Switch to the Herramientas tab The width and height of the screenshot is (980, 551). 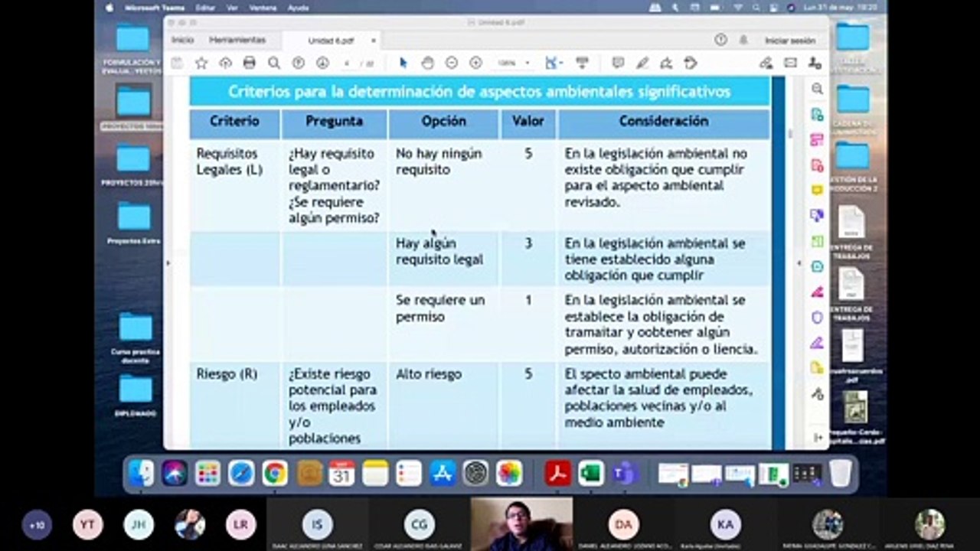237,40
